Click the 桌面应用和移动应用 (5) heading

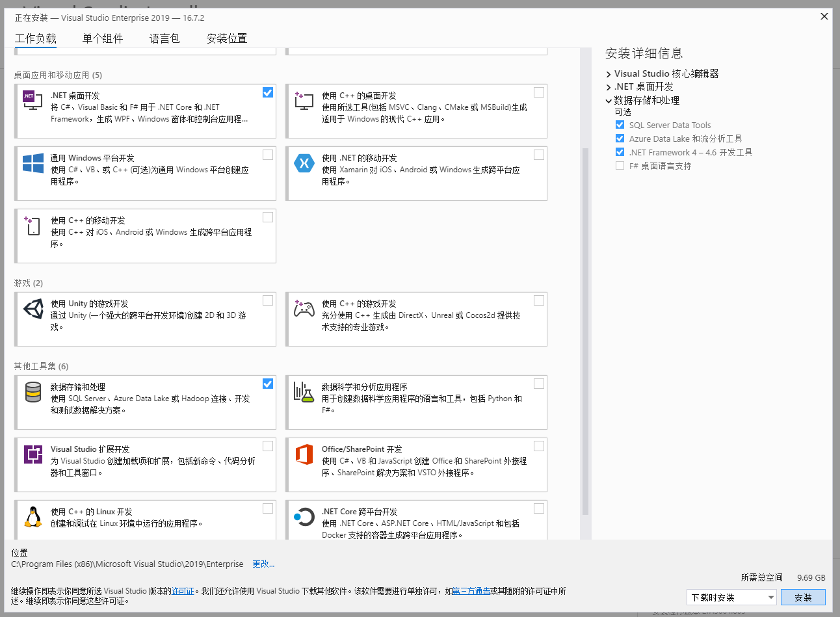(x=58, y=75)
